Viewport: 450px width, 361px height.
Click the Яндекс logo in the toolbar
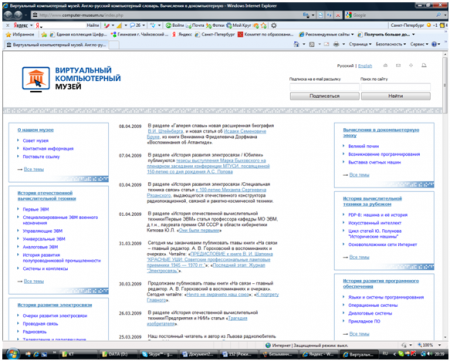pos(20,25)
